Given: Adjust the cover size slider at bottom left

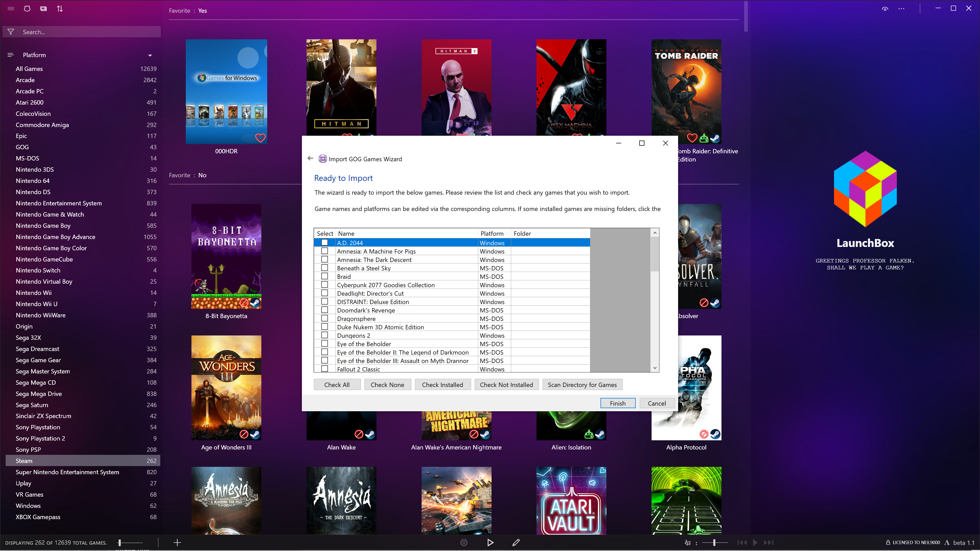Looking at the screenshot, I should tap(130, 543).
